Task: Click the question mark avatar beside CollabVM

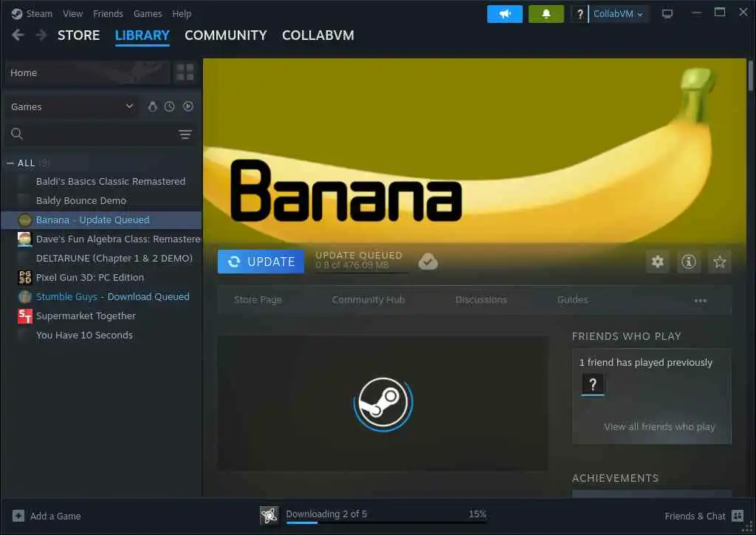Action: click(580, 14)
